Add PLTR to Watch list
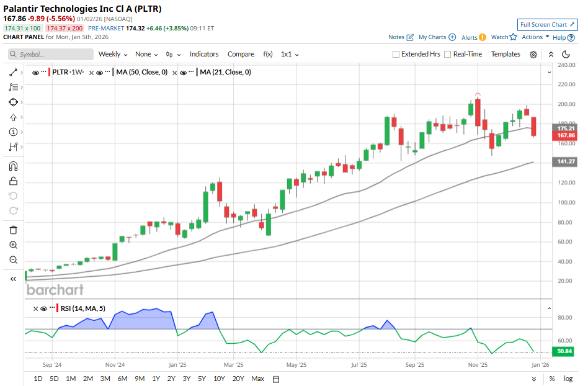Screen dimensions: 588x386 [504, 37]
